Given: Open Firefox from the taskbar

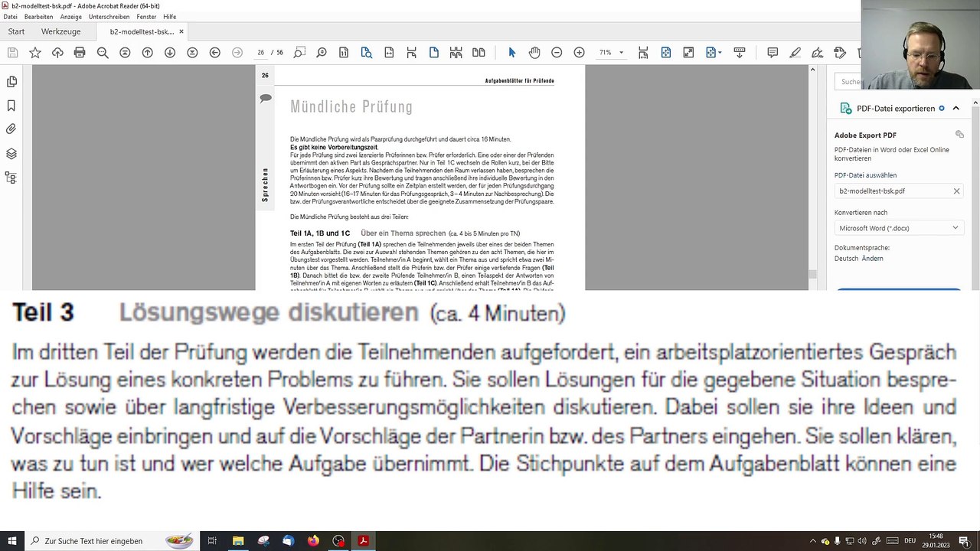Looking at the screenshot, I should point(313,541).
